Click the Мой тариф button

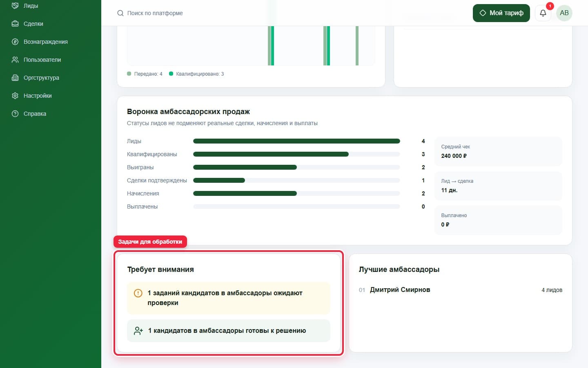pyautogui.click(x=501, y=13)
